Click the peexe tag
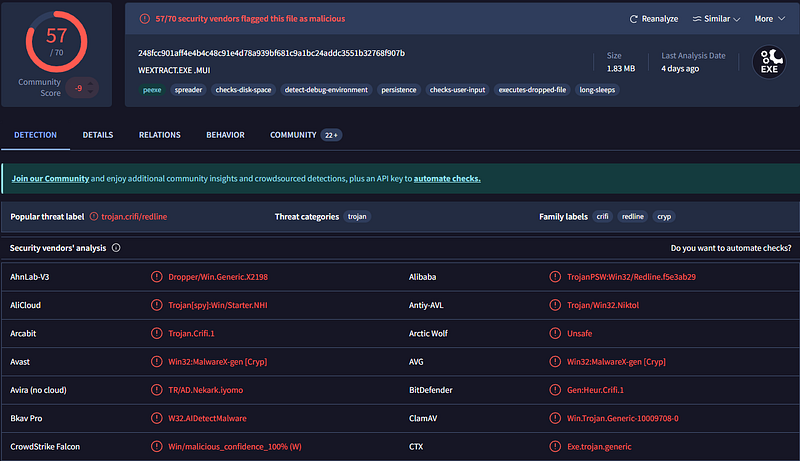Screen dimensions: 800x461 point(152,90)
